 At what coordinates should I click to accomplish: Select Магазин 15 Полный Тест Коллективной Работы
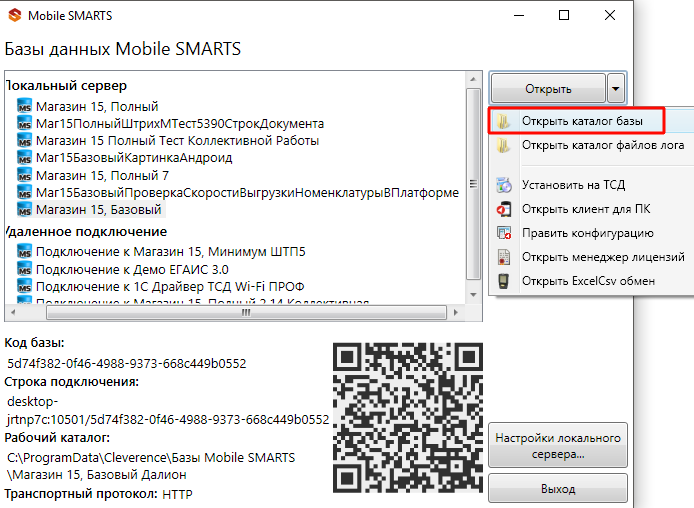(177, 141)
